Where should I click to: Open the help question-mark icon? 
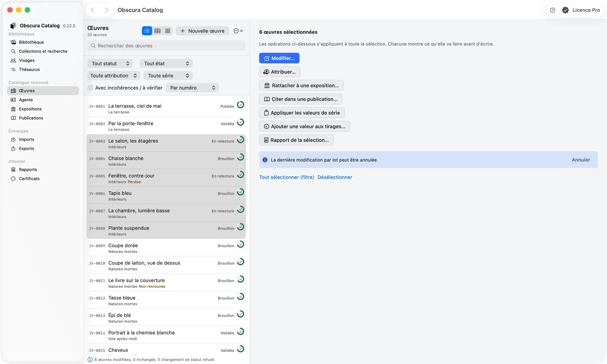553,10
